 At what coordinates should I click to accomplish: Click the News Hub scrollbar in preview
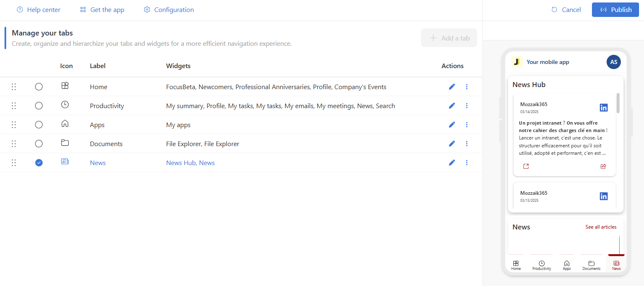(618, 103)
